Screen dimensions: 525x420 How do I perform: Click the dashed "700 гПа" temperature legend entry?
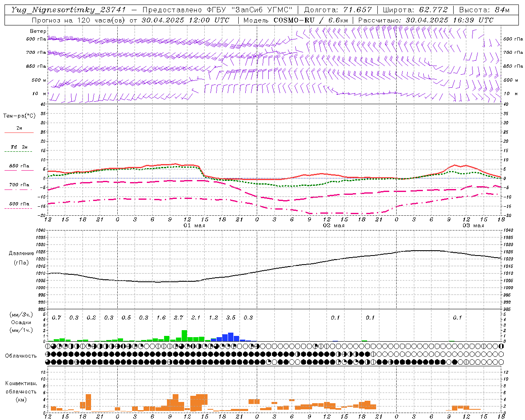(x=19, y=185)
